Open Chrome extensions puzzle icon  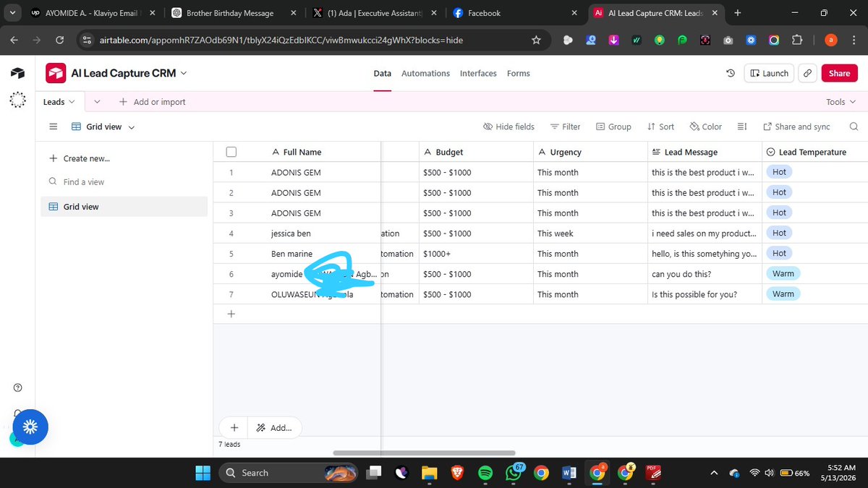pyautogui.click(x=797, y=40)
